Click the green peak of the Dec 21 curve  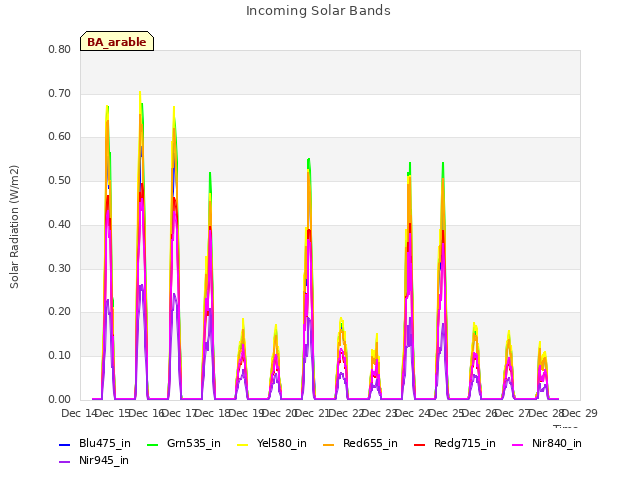pos(309,159)
